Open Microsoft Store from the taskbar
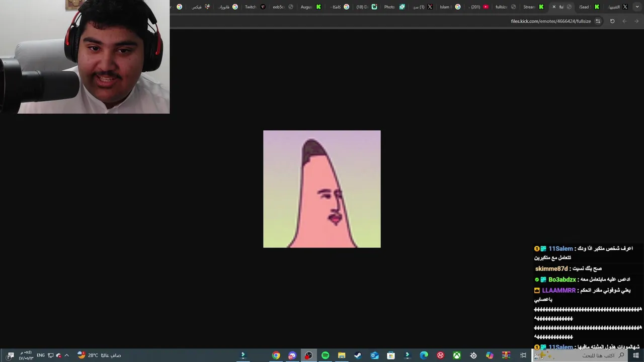 tap(391, 355)
